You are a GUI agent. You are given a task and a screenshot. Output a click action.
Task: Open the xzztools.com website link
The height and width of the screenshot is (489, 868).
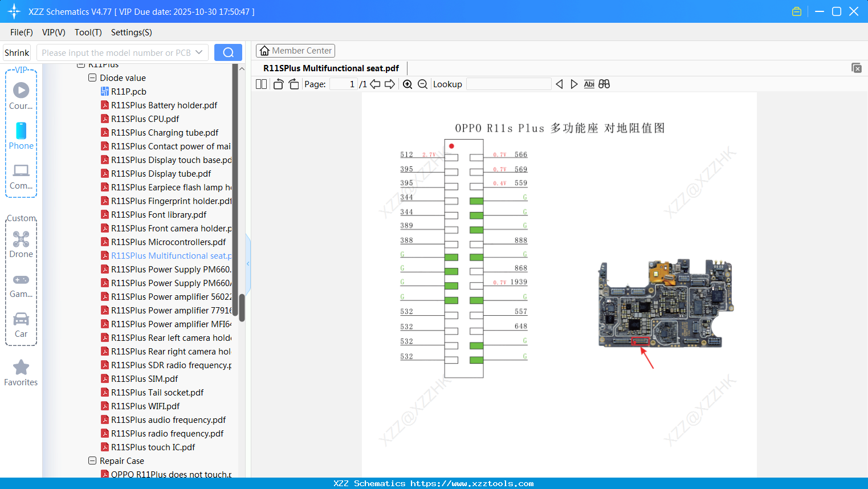click(472, 483)
